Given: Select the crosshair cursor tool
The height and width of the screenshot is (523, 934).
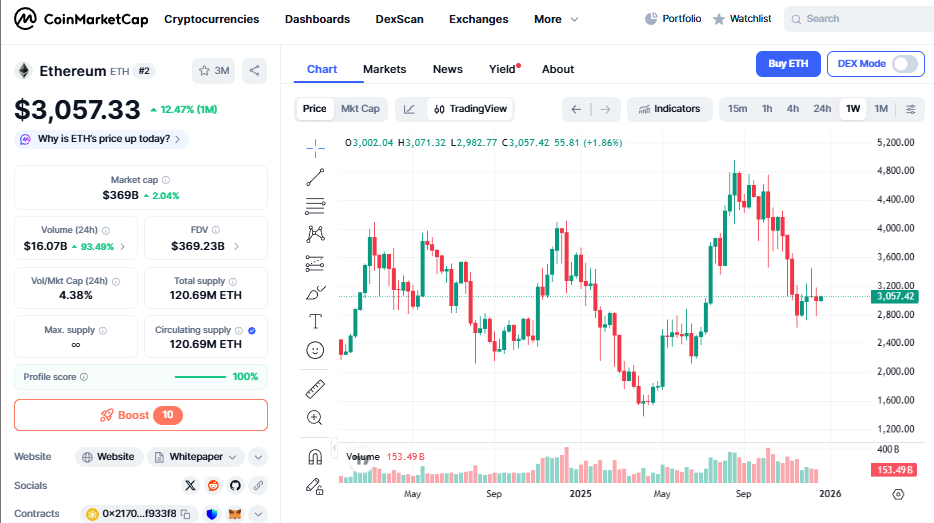Looking at the screenshot, I should 315,148.
